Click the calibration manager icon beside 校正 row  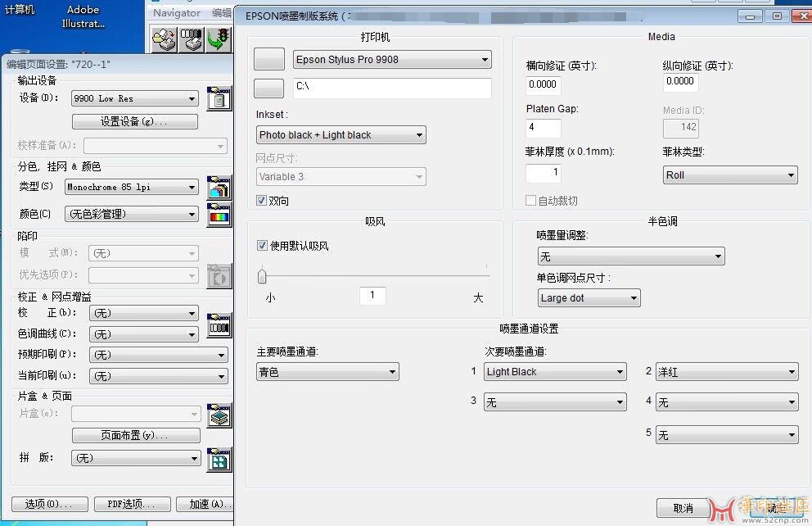(219, 326)
